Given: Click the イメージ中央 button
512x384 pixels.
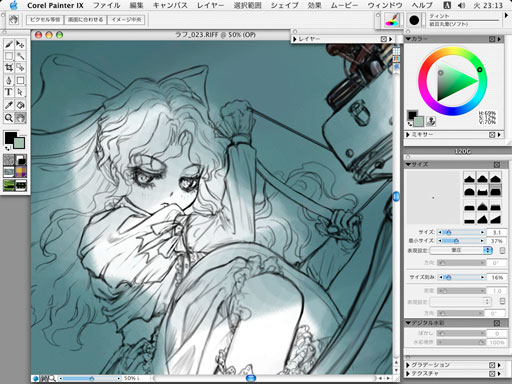Looking at the screenshot, I should point(126,20).
